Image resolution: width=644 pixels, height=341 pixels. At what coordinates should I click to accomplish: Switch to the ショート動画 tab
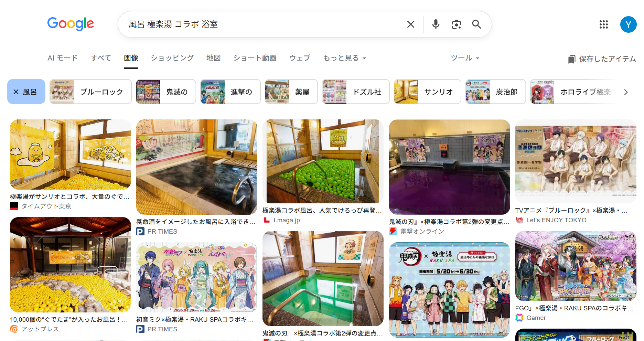point(255,58)
